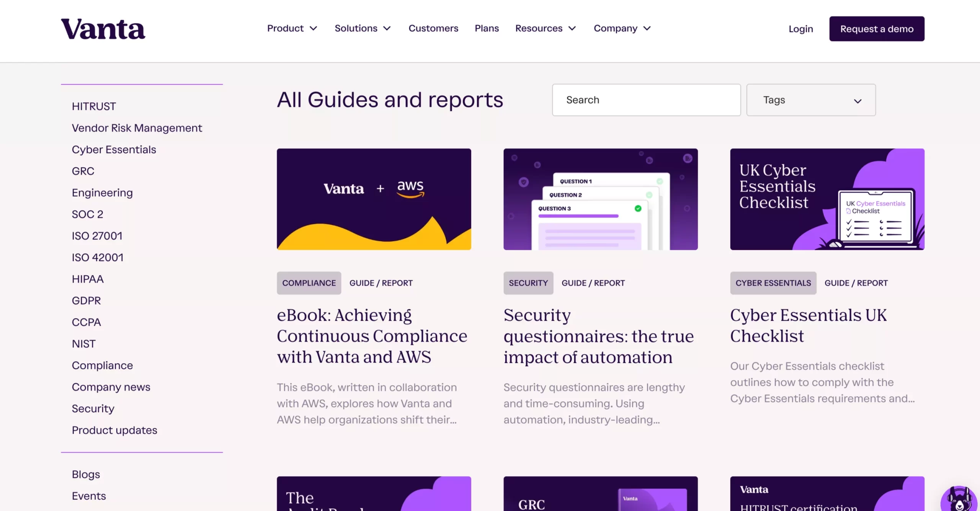
Task: Click the Guide/Report badge on eBook card
Action: 381,283
